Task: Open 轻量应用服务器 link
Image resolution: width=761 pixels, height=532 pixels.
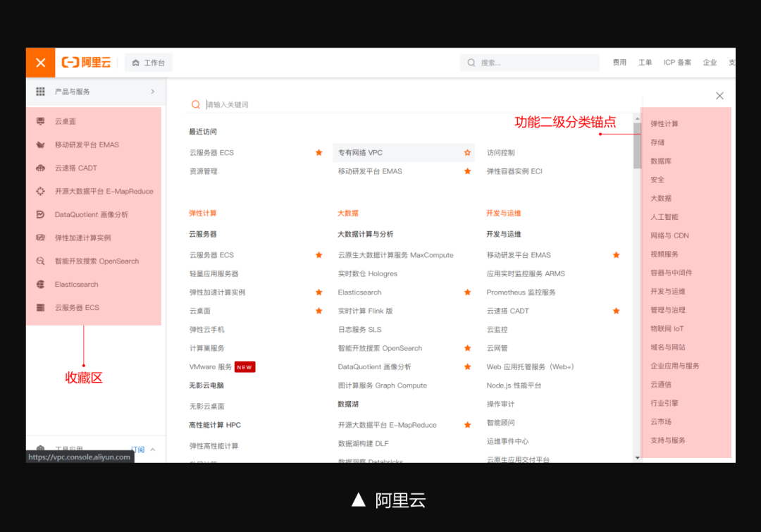Action: point(214,274)
